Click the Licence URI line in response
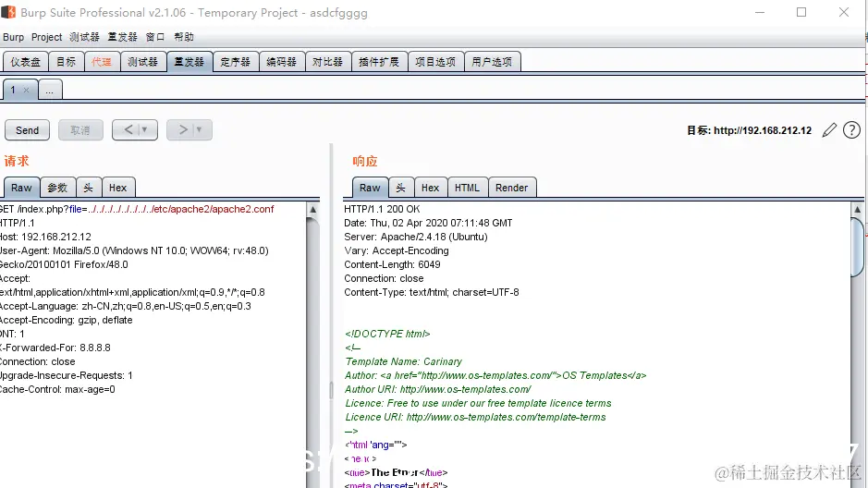 [x=475, y=417]
